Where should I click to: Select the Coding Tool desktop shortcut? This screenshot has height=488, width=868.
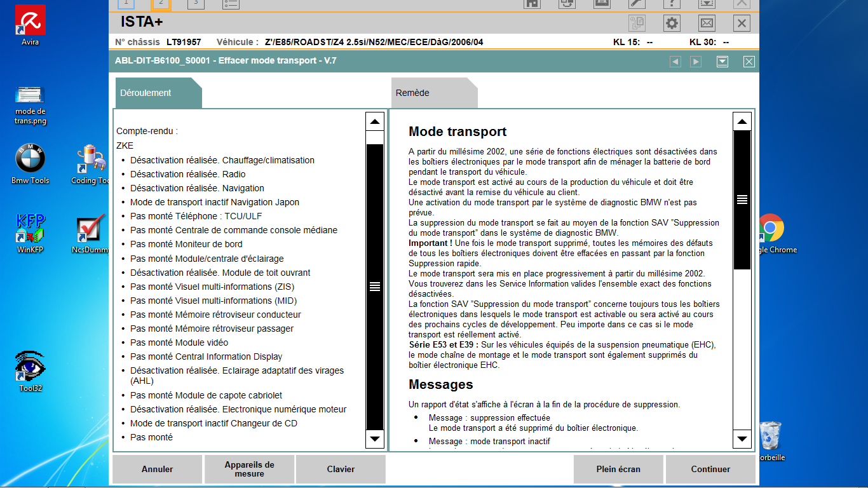92,164
